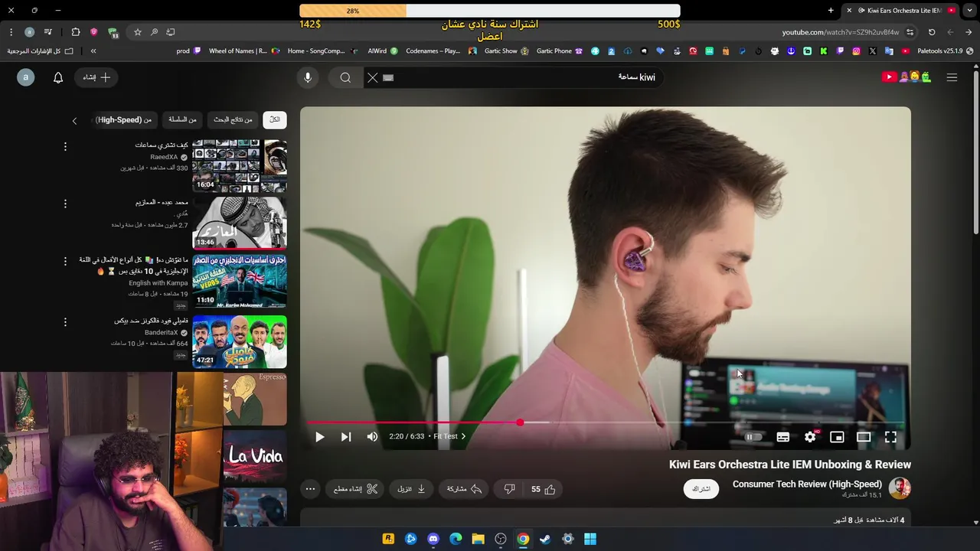Open the كل الإشارات المرجعية bookmarks folder

[x=41, y=51]
